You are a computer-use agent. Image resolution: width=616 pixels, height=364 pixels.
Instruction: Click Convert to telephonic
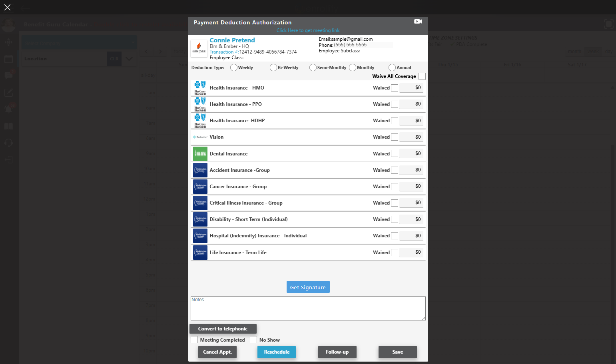(223, 329)
